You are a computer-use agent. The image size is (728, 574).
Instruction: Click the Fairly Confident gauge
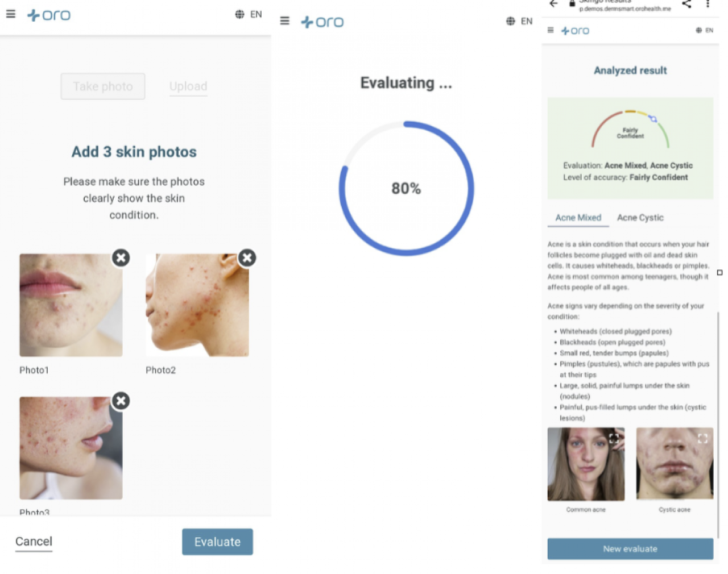coord(630,130)
